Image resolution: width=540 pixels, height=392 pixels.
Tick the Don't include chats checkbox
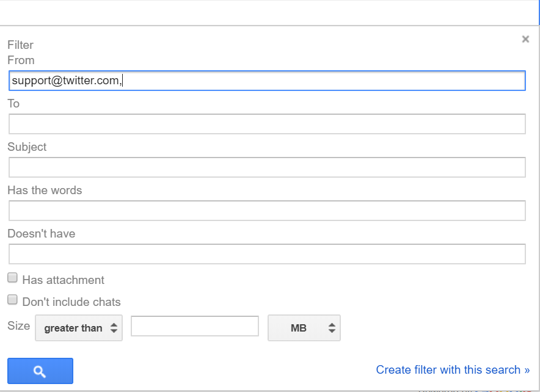12,300
